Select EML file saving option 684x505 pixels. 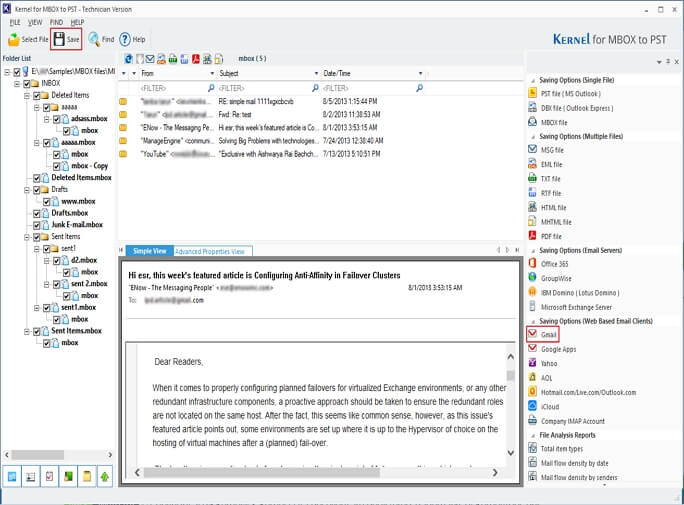click(x=545, y=164)
